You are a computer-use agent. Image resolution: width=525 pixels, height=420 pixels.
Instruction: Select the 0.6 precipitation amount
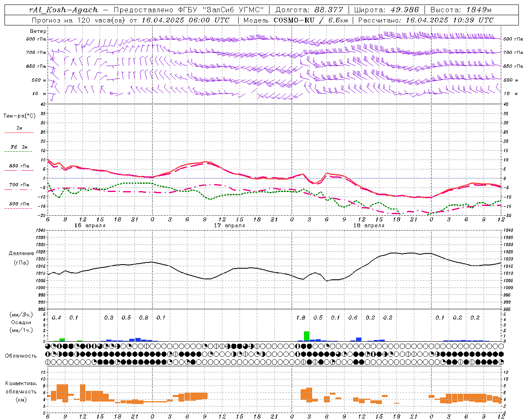(x=353, y=317)
